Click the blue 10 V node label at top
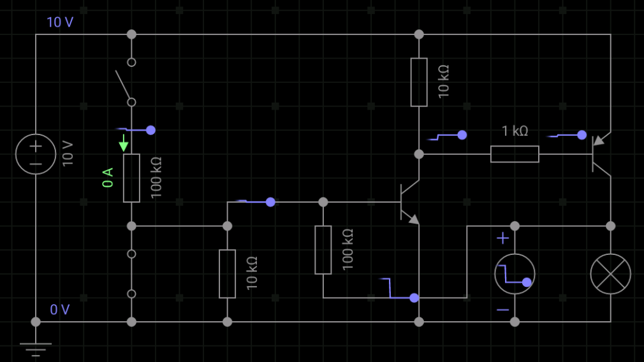Image resolution: width=644 pixels, height=362 pixels. coord(60,22)
